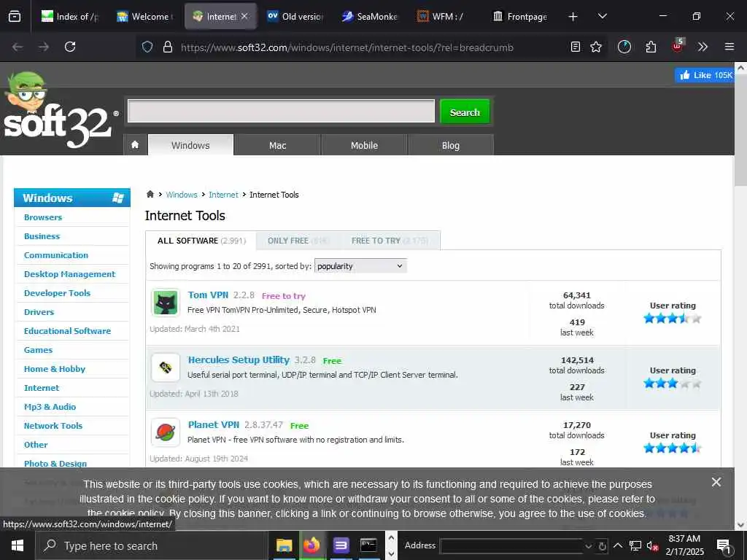The width and height of the screenshot is (747, 560).
Task: Toggle reader view icon in address bar
Action: click(x=576, y=47)
